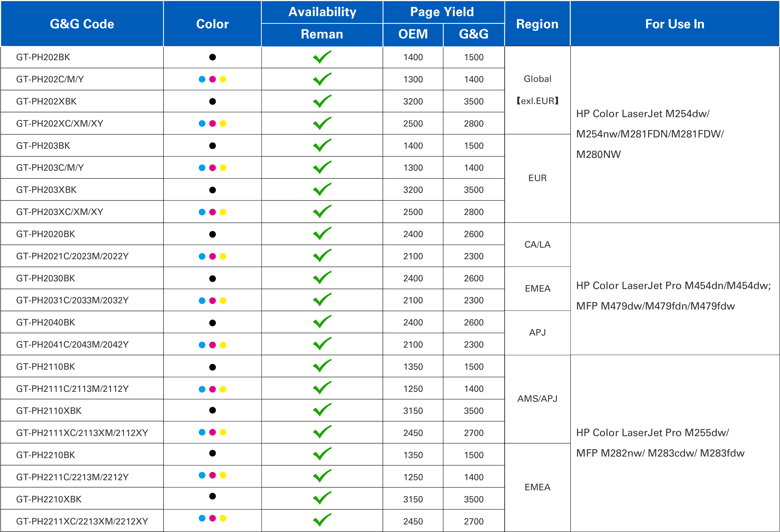Click black dot in GT-PH202XBK row
The height and width of the screenshot is (532, 780).
click(x=212, y=101)
